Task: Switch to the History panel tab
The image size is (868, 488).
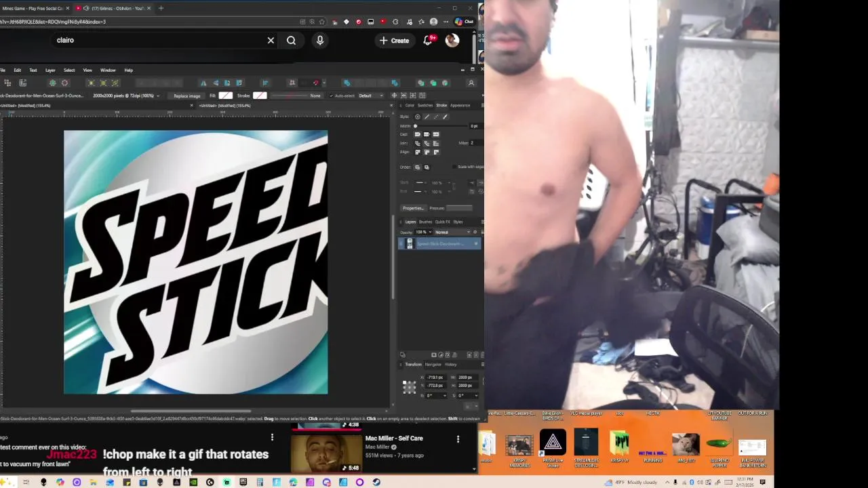Action: point(450,365)
